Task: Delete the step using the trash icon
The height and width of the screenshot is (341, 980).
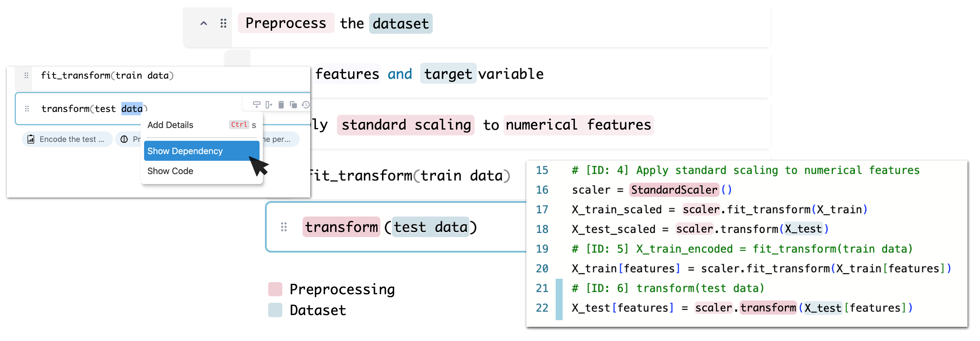Action: pyautogui.click(x=281, y=104)
